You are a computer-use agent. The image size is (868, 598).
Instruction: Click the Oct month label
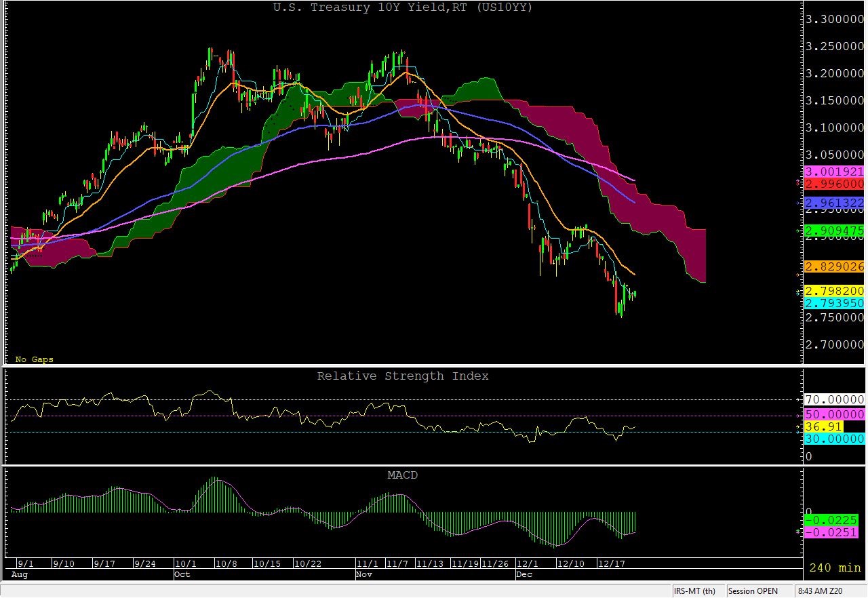[x=183, y=575]
